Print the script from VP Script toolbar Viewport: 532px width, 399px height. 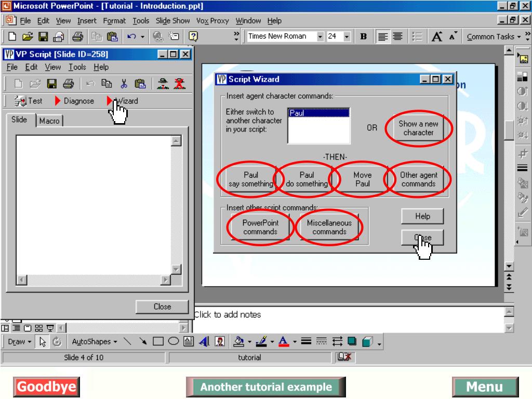point(68,84)
